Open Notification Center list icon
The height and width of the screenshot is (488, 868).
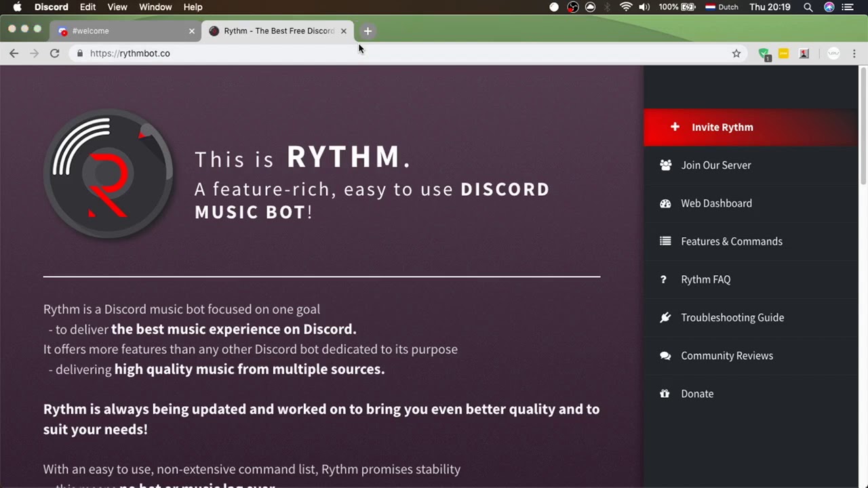tap(848, 7)
